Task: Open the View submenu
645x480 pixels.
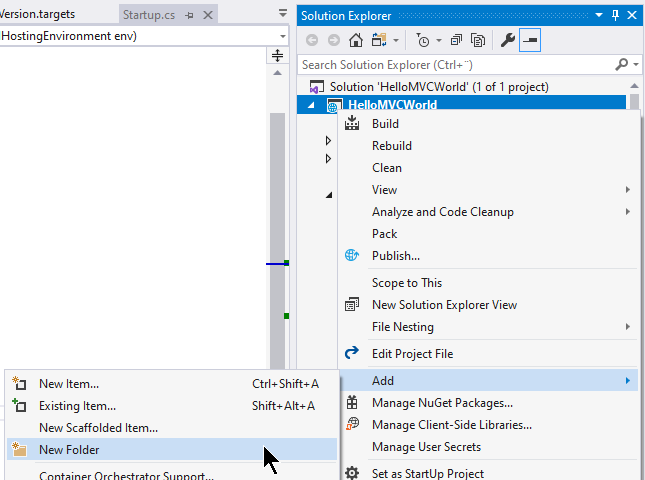Action: [489, 190]
